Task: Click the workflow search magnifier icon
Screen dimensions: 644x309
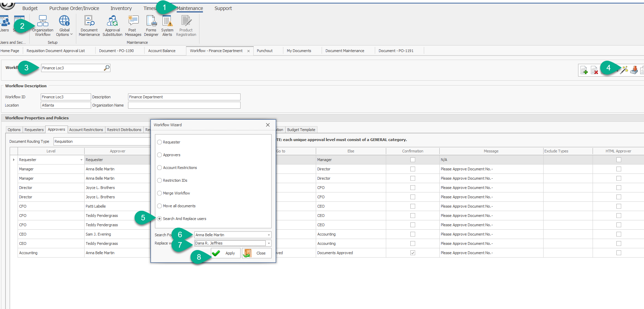Action: [x=107, y=68]
